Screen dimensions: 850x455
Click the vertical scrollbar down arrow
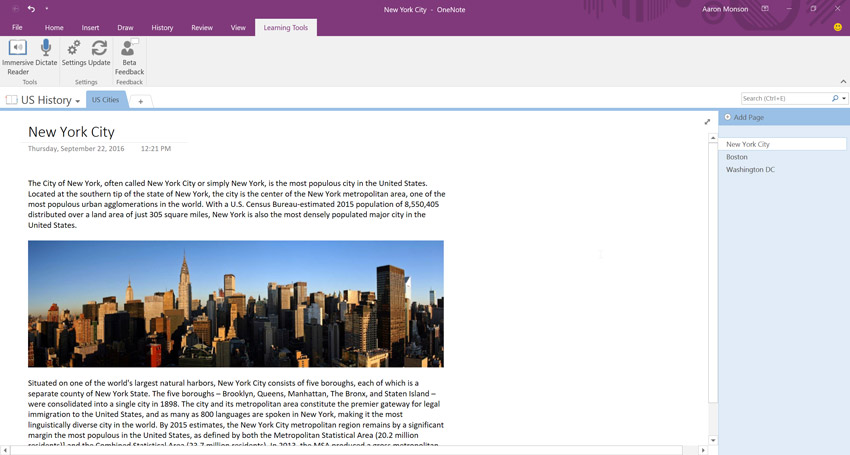pos(713,440)
